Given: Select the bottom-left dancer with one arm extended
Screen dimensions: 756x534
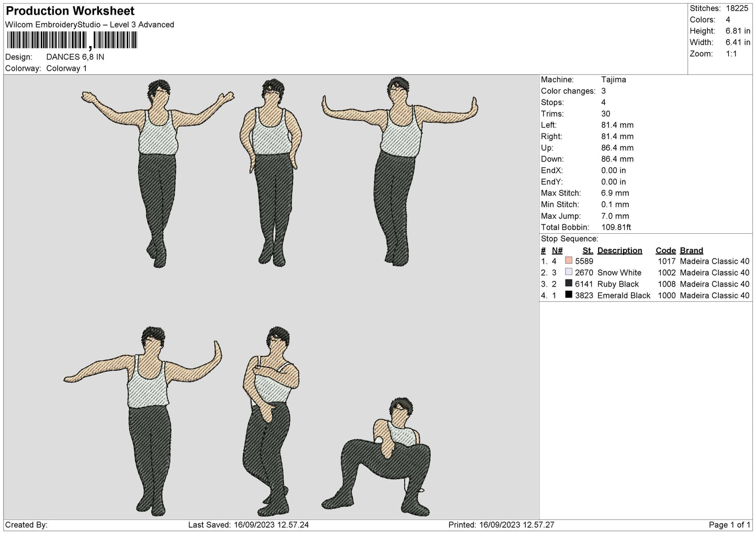Looking at the screenshot, I should coord(144,422).
